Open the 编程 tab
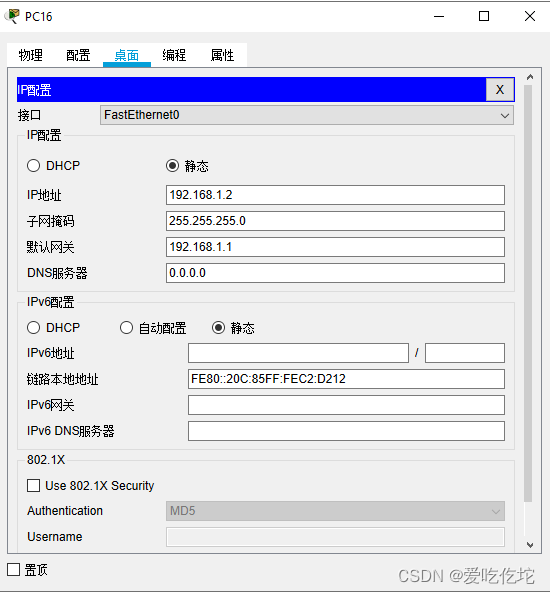The width and height of the screenshot is (550, 594). [174, 55]
